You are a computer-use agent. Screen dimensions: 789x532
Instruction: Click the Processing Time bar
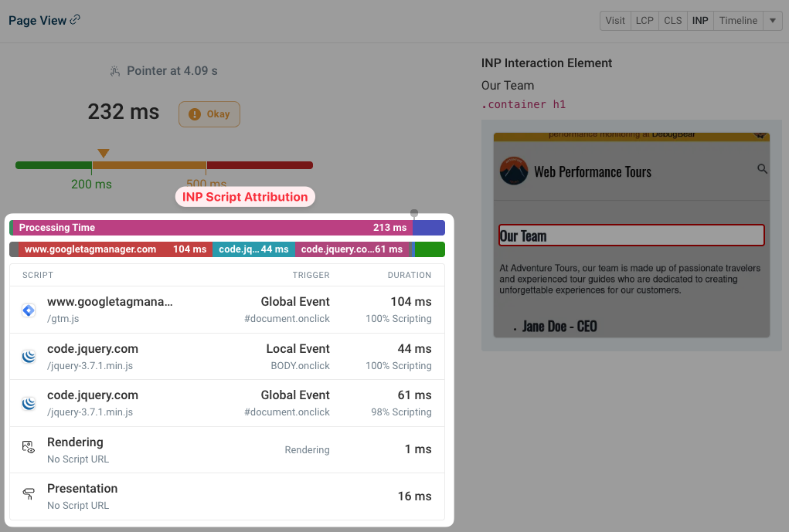pyautogui.click(x=211, y=227)
